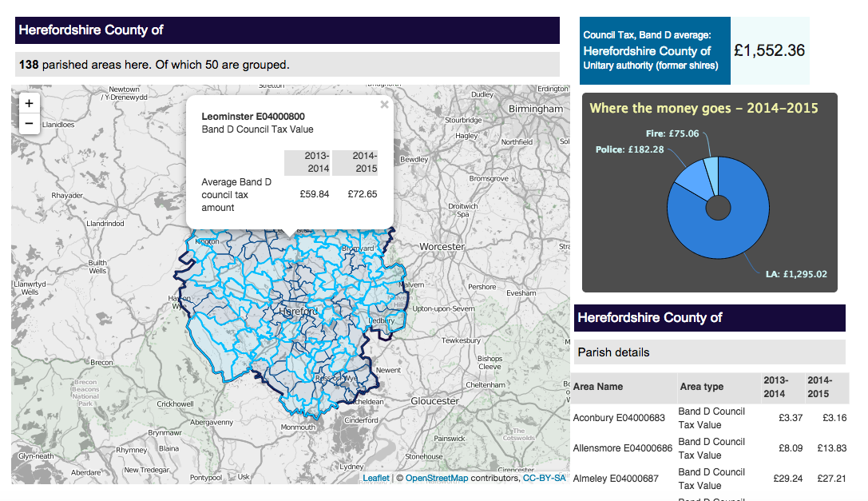
Task: Select the LA slice of the pie chart
Action: point(725,238)
